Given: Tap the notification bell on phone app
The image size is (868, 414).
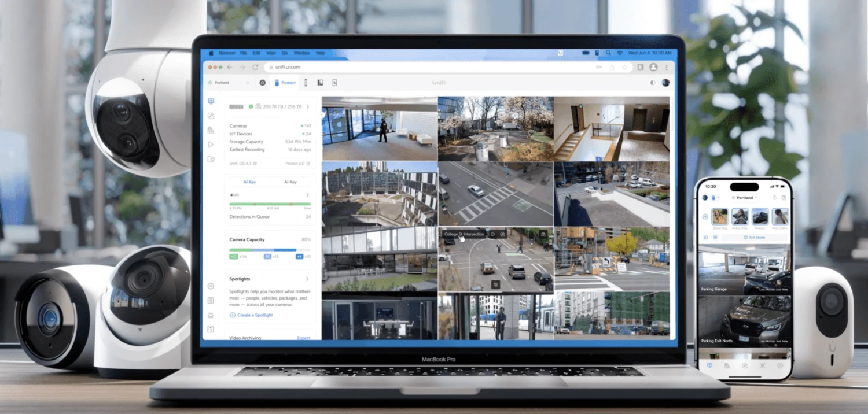Looking at the screenshot, I should tap(774, 198).
